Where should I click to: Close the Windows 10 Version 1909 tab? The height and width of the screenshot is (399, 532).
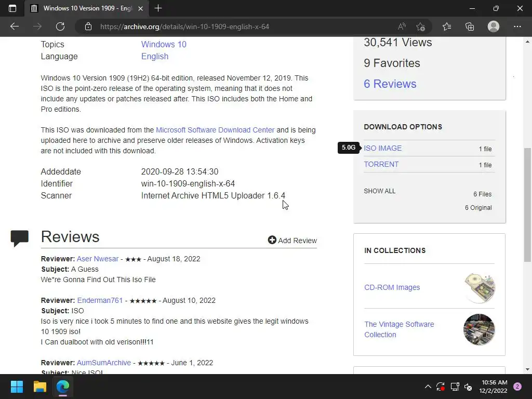pos(140,8)
